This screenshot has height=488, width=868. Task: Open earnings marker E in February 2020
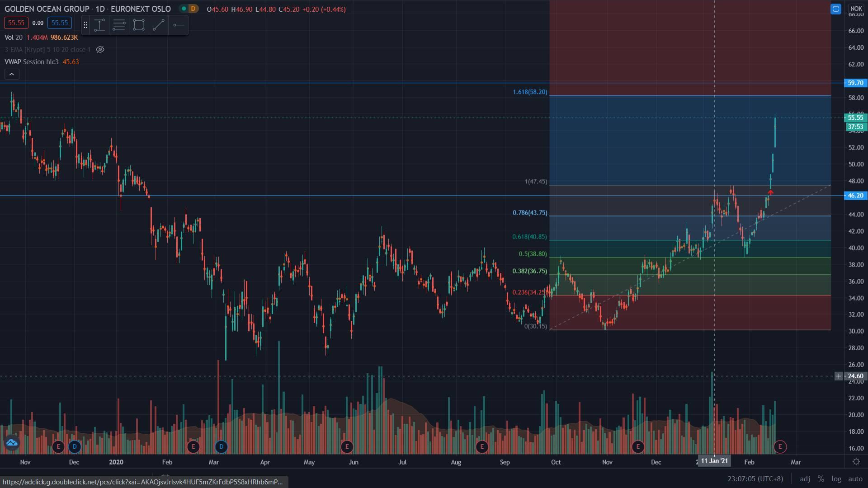tap(193, 447)
